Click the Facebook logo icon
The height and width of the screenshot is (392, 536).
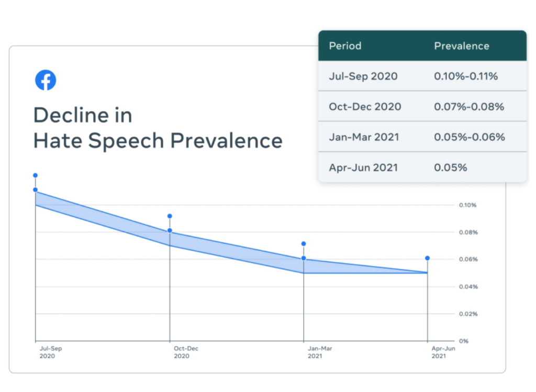pos(46,80)
